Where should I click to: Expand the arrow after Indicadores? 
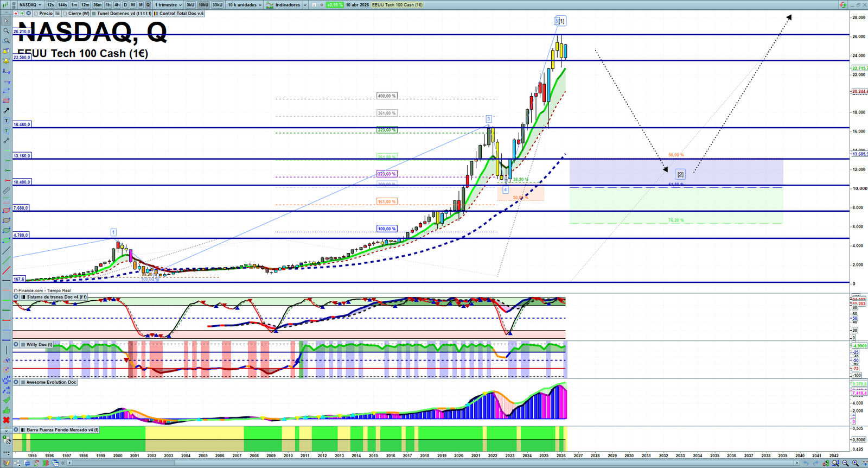click(x=305, y=5)
